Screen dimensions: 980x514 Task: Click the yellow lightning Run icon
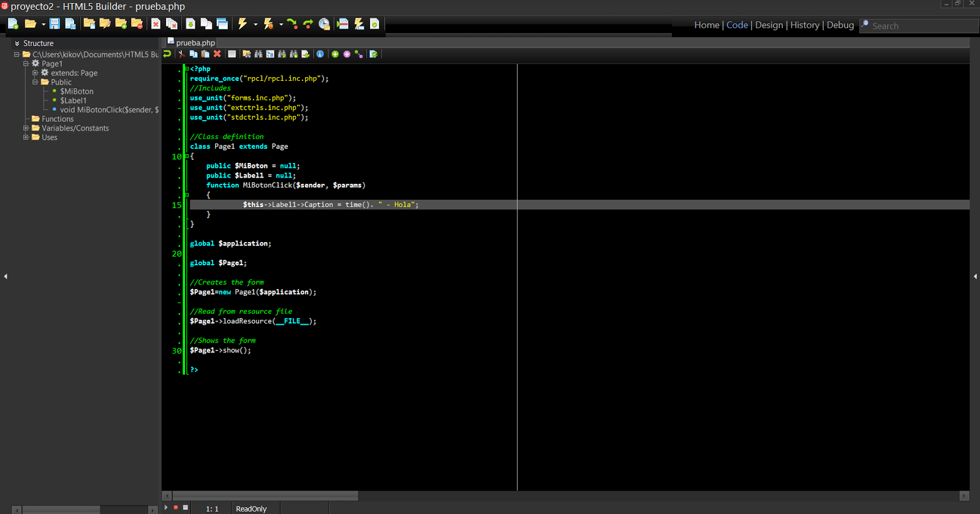coord(243,24)
